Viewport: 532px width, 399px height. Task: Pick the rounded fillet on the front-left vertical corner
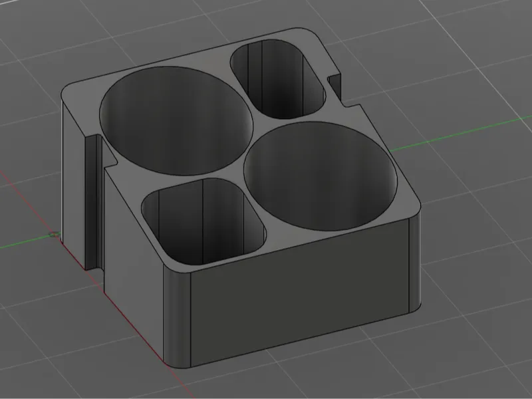(x=177, y=315)
